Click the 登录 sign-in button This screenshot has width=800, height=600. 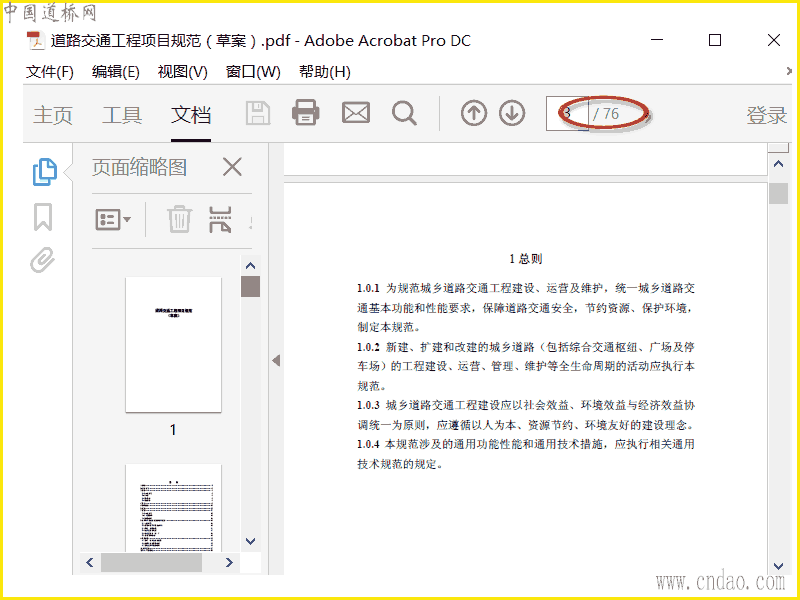pyautogui.click(x=766, y=115)
